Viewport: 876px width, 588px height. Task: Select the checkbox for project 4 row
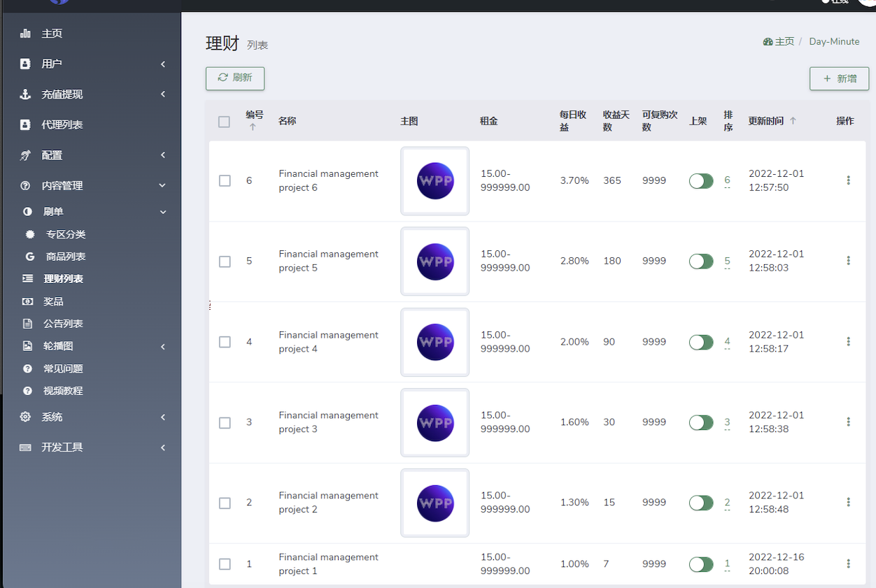click(225, 342)
